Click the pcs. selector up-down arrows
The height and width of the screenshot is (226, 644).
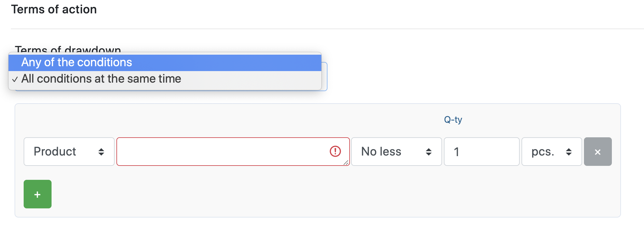pyautogui.click(x=569, y=152)
